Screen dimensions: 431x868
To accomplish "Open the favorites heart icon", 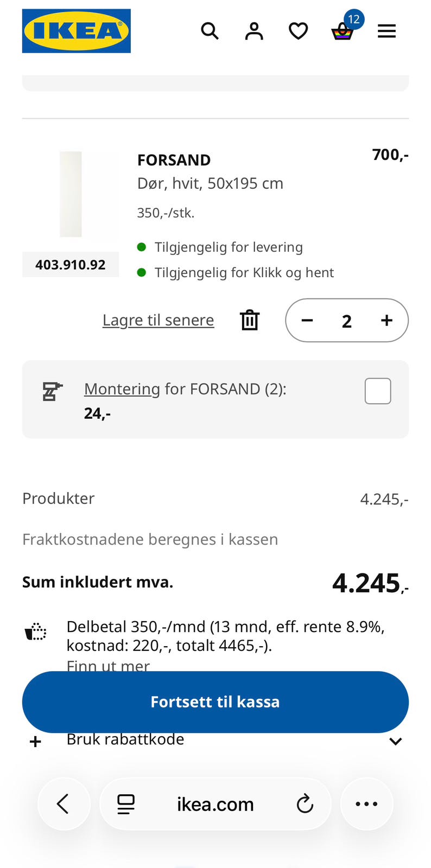I will point(298,31).
